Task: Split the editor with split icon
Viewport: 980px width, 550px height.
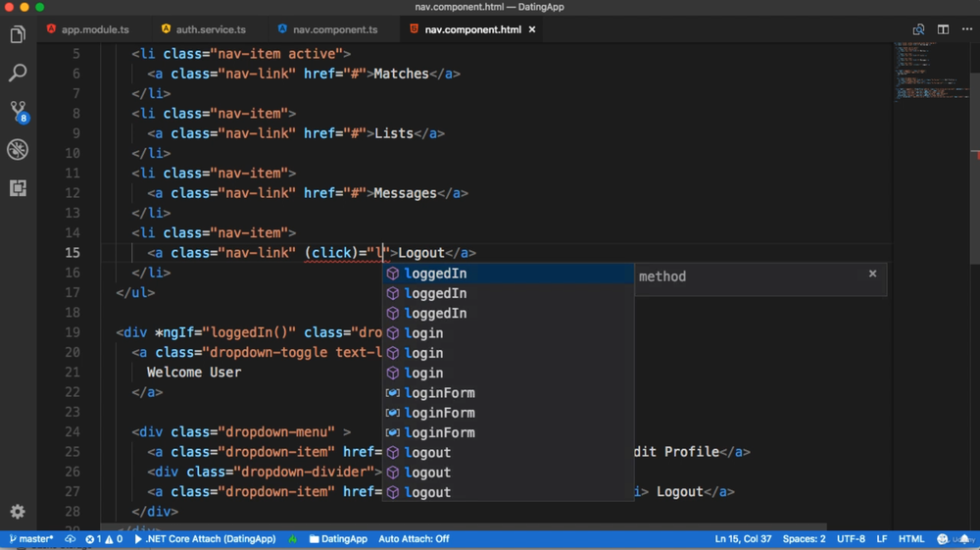Action: [x=943, y=29]
